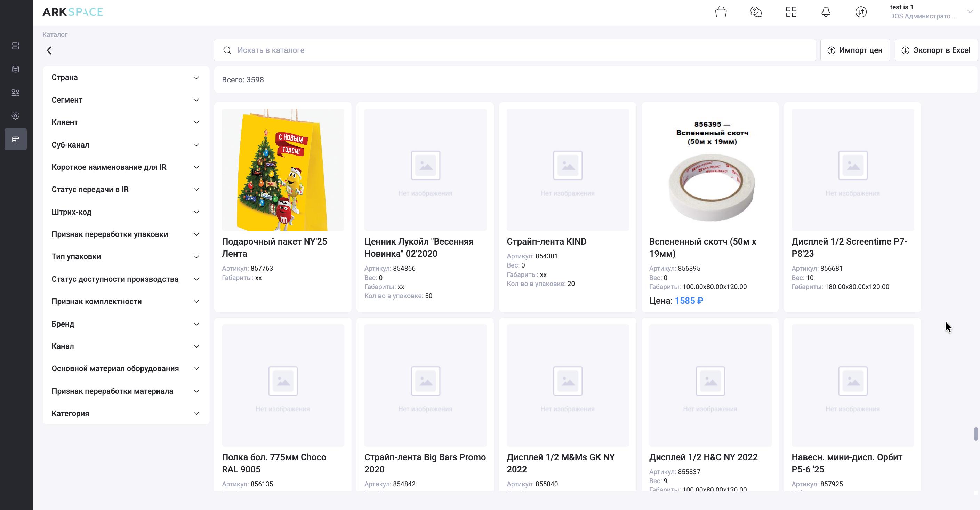
Task: Open the notifications bell
Action: 826,12
